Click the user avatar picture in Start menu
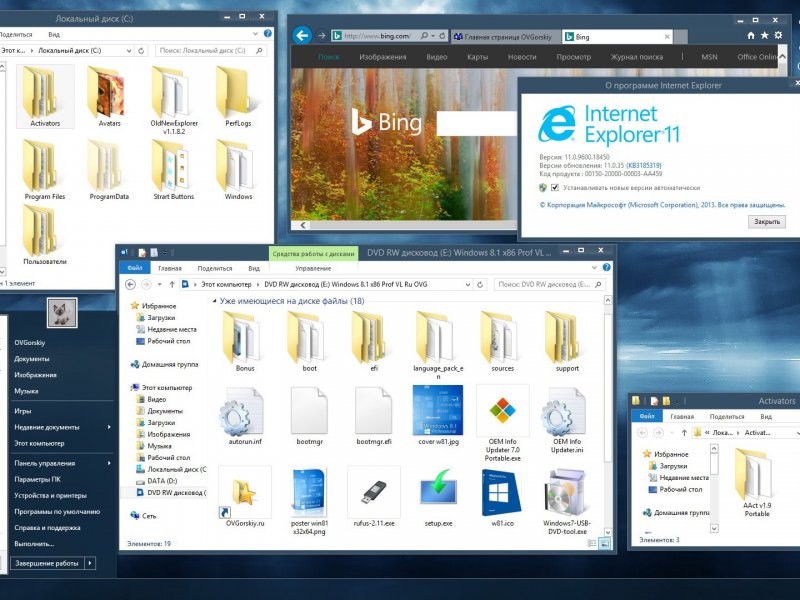Image resolution: width=800 pixels, height=600 pixels. (x=62, y=313)
